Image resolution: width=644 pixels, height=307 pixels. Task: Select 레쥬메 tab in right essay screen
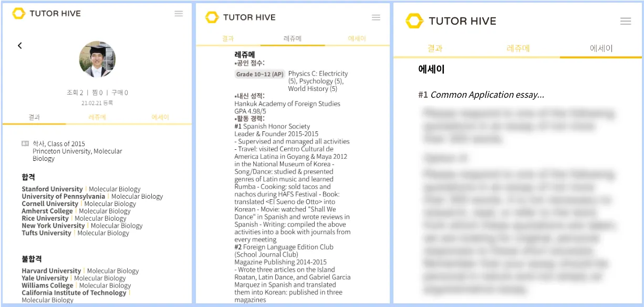518,48
